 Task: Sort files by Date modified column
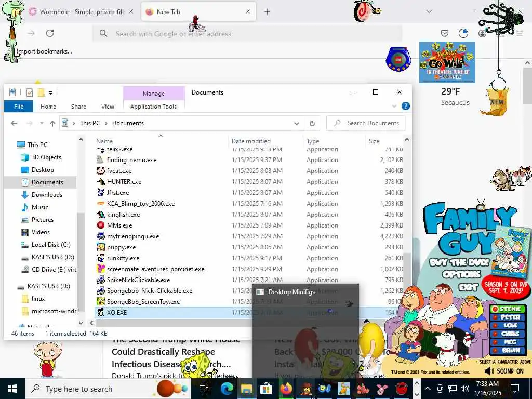251,141
